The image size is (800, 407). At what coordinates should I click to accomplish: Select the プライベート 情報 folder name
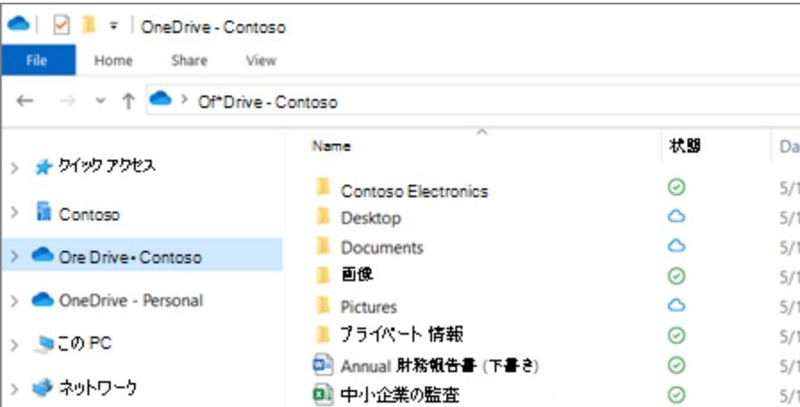tap(402, 335)
